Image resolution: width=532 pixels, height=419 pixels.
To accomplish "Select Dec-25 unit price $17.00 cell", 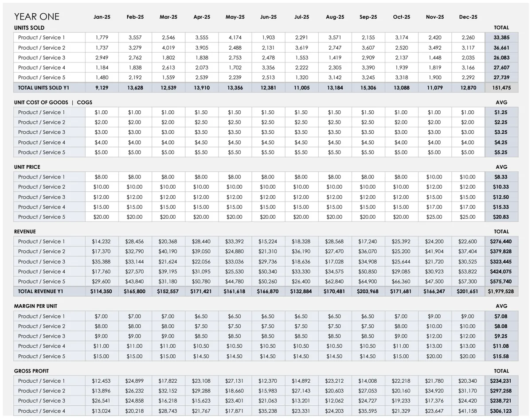I will pyautogui.click(x=468, y=207).
